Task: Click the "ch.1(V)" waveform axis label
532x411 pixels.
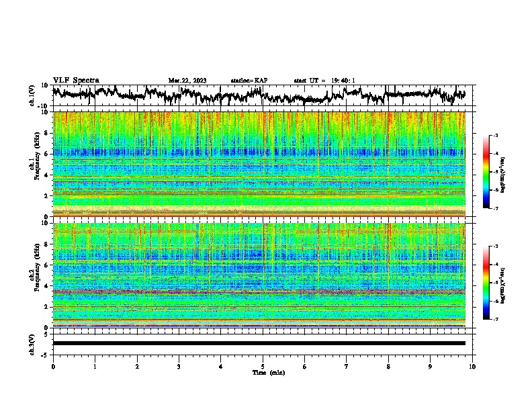Action: point(32,95)
